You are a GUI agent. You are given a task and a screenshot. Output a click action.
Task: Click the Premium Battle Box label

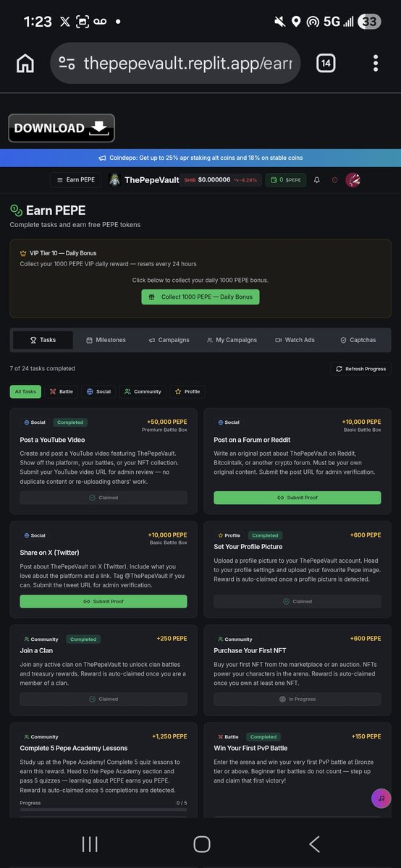164,430
